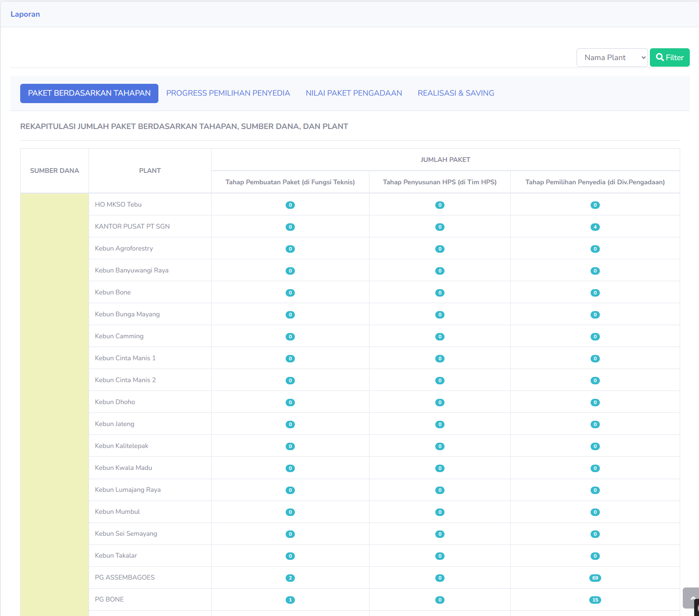Open the Nama Plant dropdown

point(612,57)
